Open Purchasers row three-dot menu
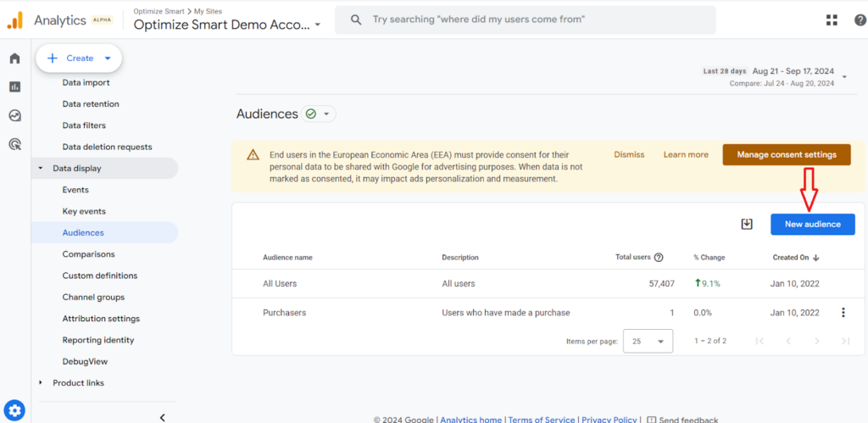This screenshot has width=868, height=423. coord(843,313)
